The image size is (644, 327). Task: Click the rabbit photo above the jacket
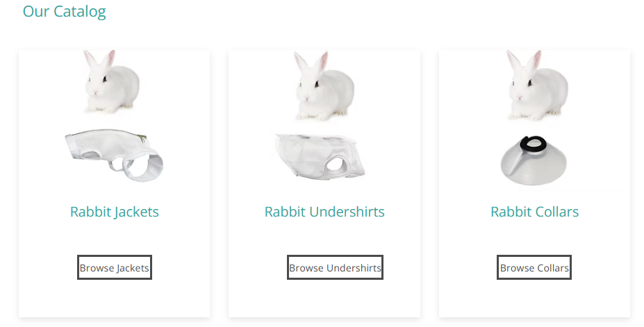pos(112,81)
